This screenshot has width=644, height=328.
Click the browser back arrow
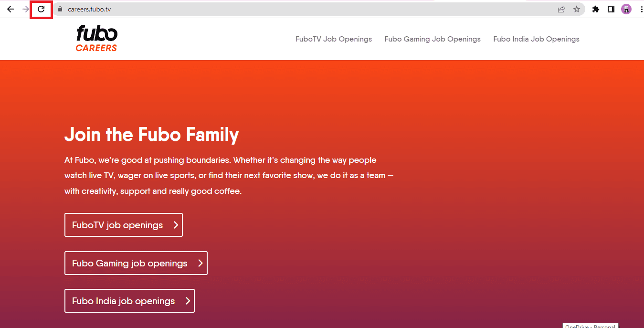[x=11, y=9]
